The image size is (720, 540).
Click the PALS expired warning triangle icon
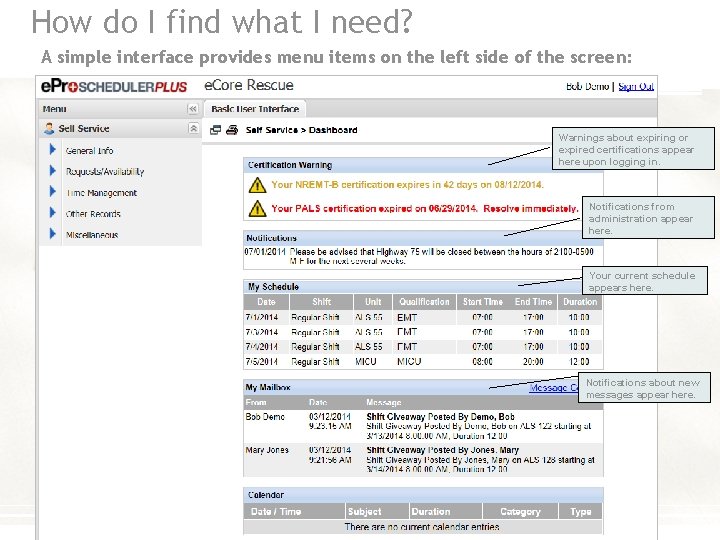(x=257, y=208)
